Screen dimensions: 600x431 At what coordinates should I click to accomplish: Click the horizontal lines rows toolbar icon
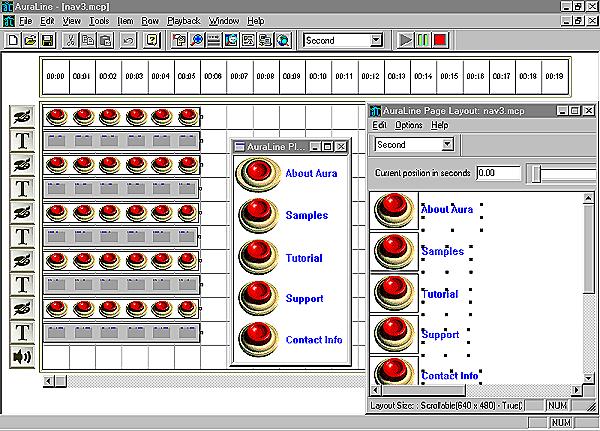[214, 40]
